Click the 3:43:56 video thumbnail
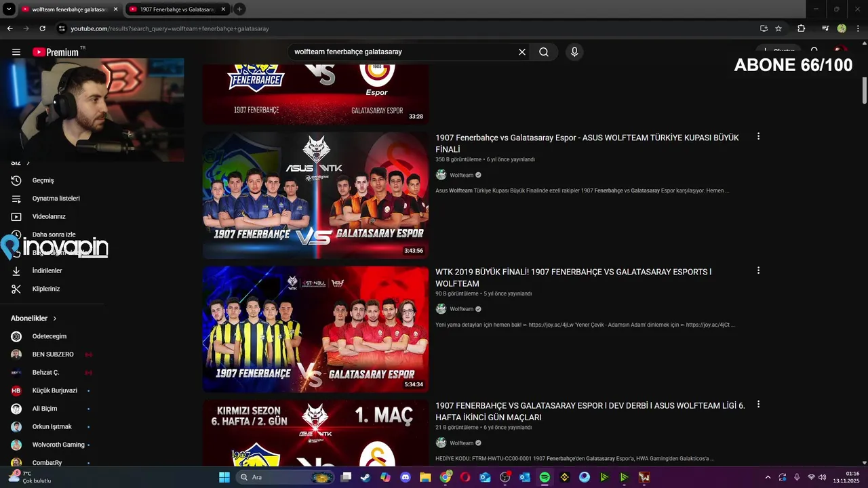Screen dimensions: 868x488 [315, 195]
